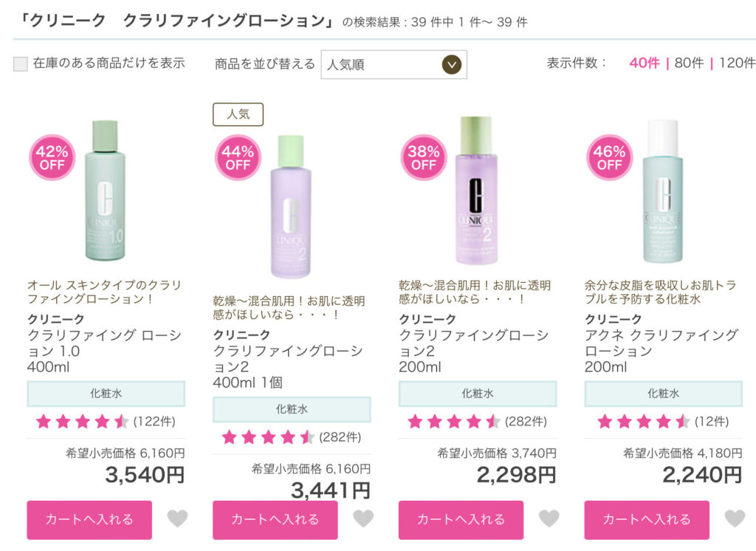Show 80件 per page
Viewport: 756px width, 551px height.
pos(689,63)
